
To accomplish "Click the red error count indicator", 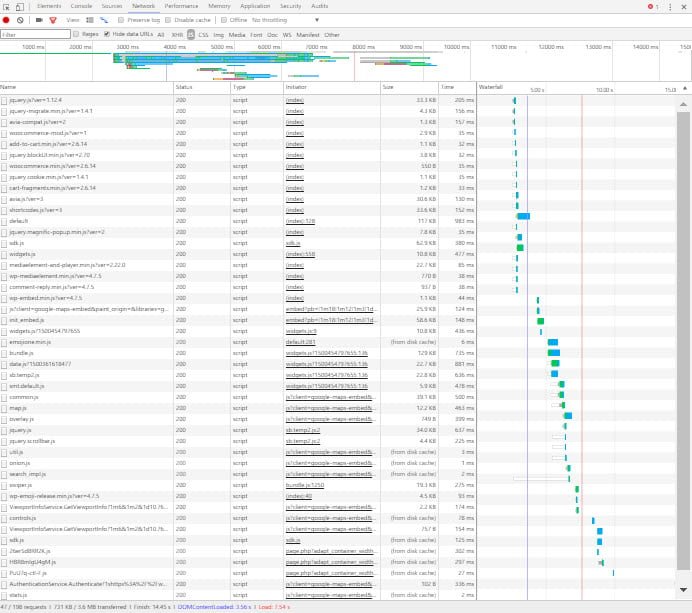I will pos(651,6).
